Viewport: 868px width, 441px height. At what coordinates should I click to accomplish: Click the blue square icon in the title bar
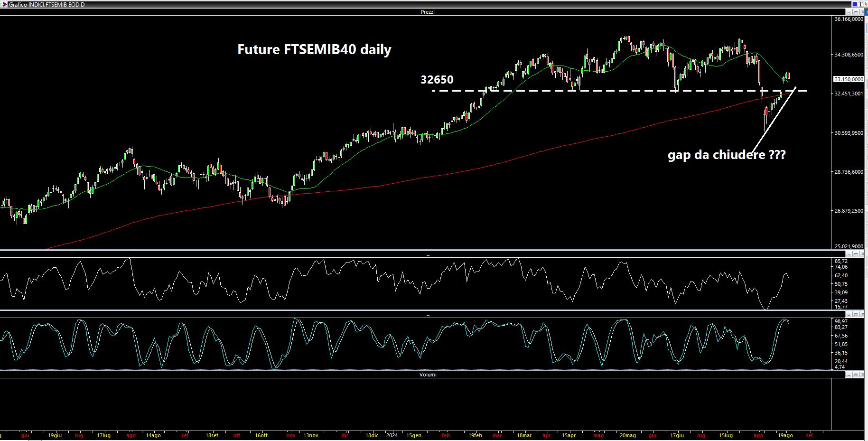tap(855, 4)
